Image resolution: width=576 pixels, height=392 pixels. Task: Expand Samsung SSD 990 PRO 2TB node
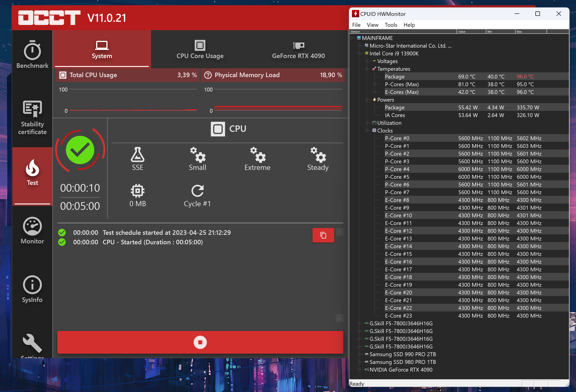point(359,354)
